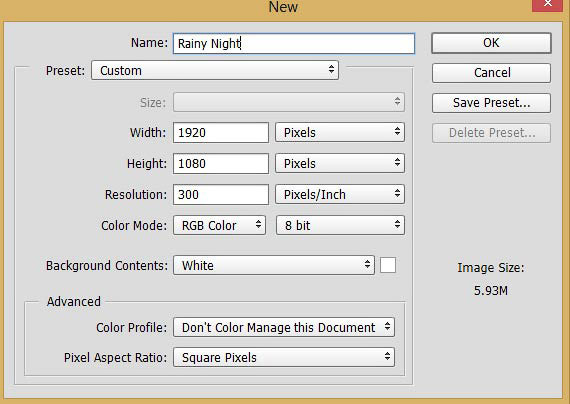Close the New dialog with X
570x404 pixels.
click(x=547, y=5)
